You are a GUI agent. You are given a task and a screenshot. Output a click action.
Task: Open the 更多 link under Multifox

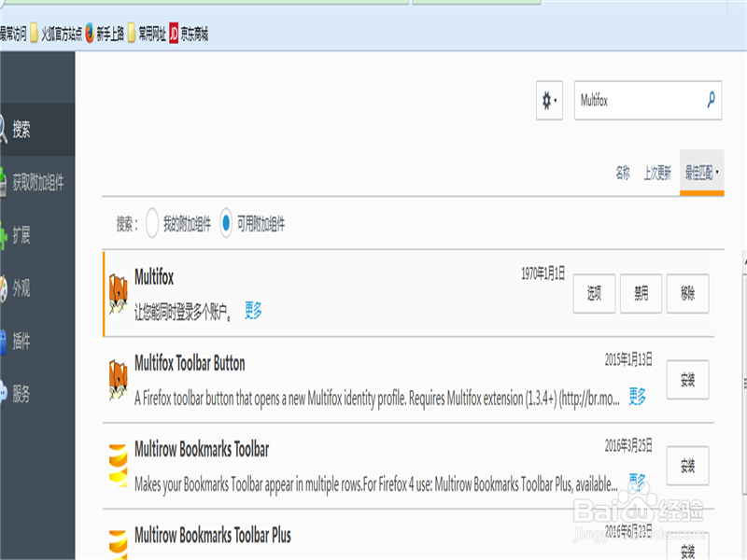coord(253,311)
